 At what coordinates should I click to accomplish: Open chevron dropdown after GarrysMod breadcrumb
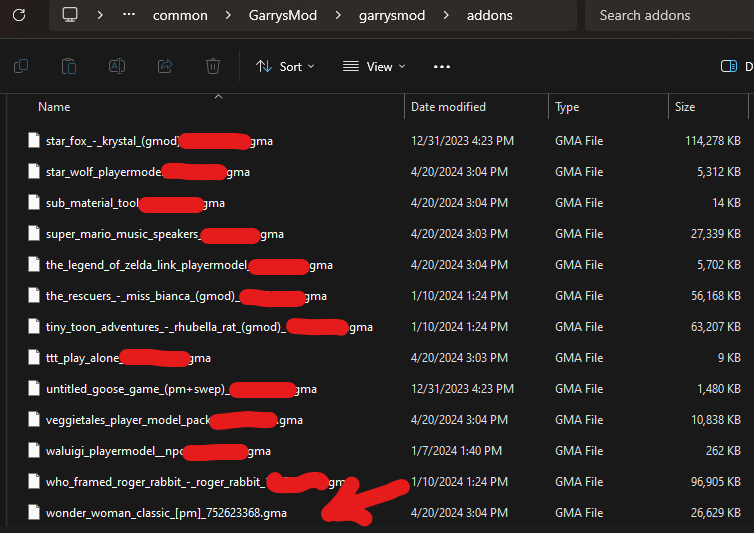point(338,15)
